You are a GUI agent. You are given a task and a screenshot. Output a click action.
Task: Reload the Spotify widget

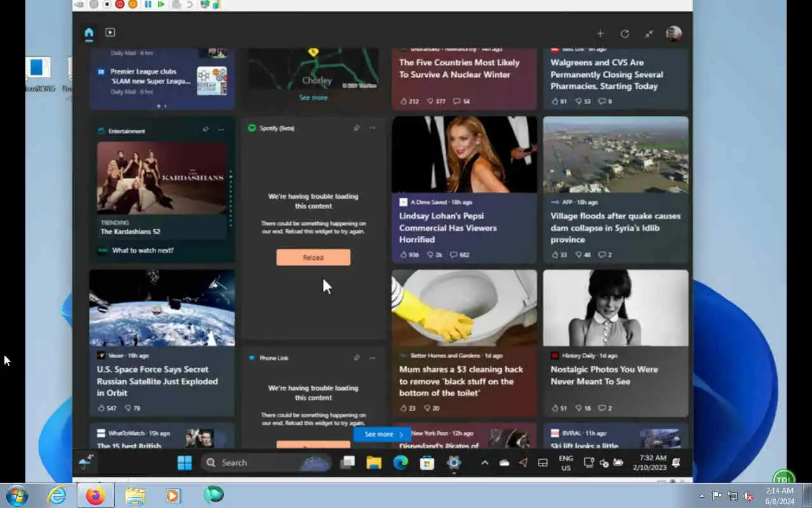313,257
